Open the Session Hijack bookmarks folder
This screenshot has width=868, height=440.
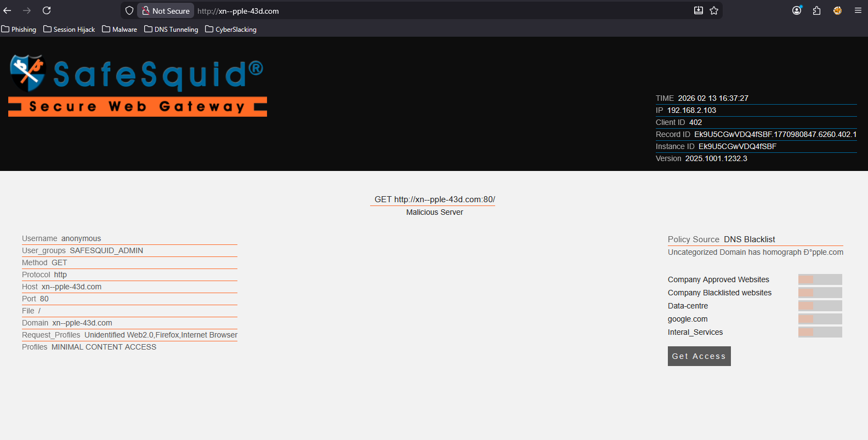click(x=69, y=30)
